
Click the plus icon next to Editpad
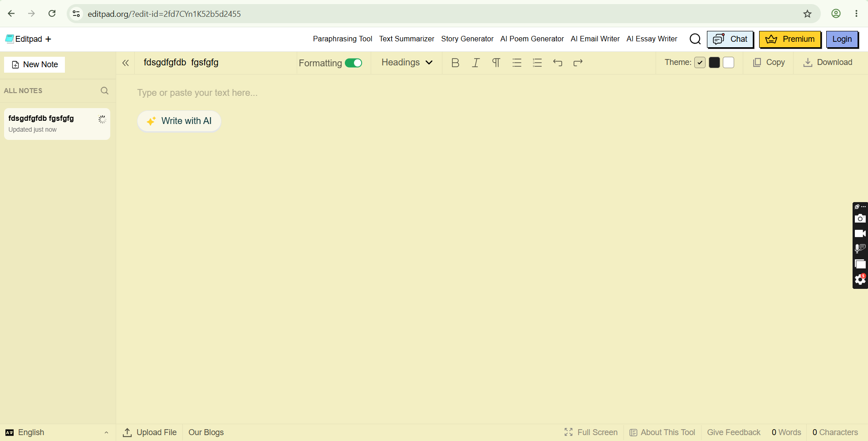48,39
